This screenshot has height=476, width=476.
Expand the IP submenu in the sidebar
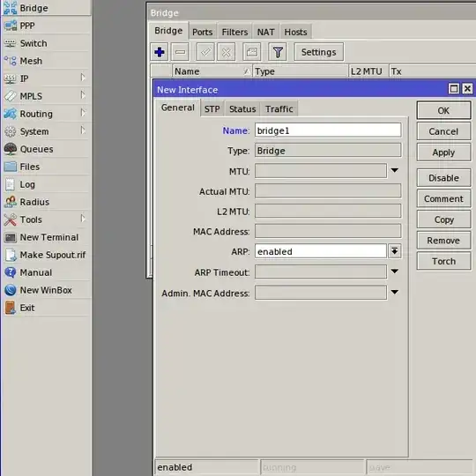coord(46,79)
